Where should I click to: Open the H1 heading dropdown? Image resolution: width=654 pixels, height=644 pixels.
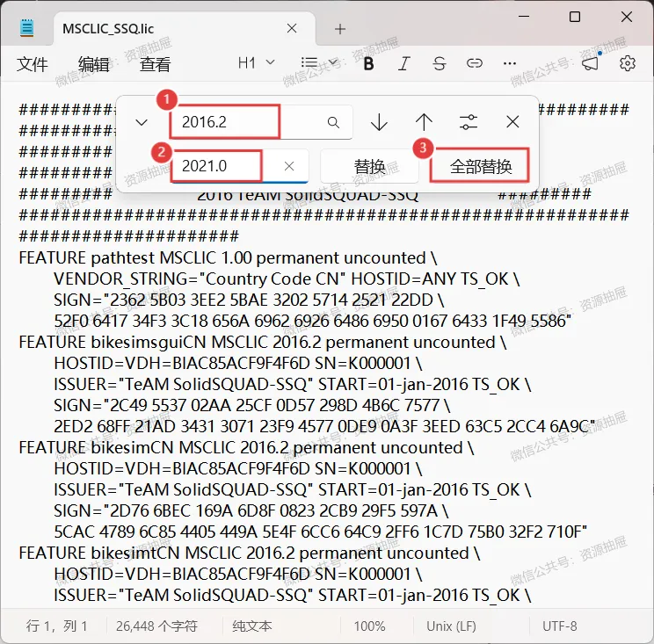pyautogui.click(x=256, y=63)
